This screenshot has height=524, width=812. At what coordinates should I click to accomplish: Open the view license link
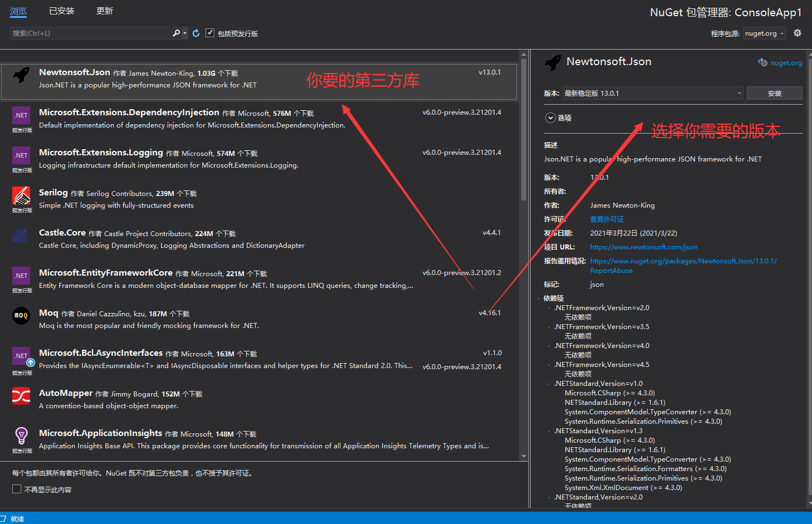607,219
